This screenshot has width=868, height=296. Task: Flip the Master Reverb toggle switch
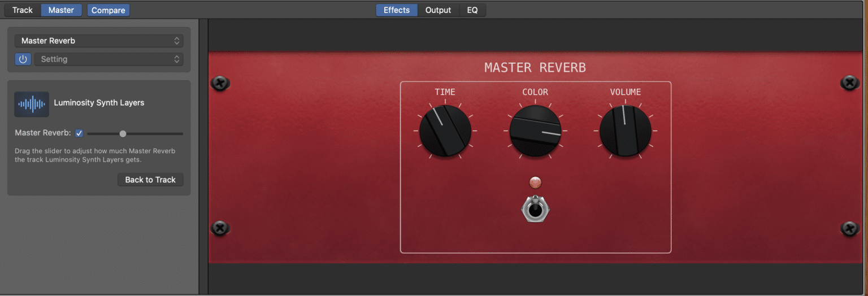click(x=535, y=209)
